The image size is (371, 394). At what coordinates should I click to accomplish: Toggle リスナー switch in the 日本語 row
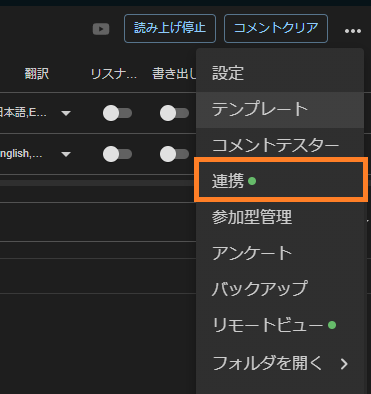pos(117,113)
